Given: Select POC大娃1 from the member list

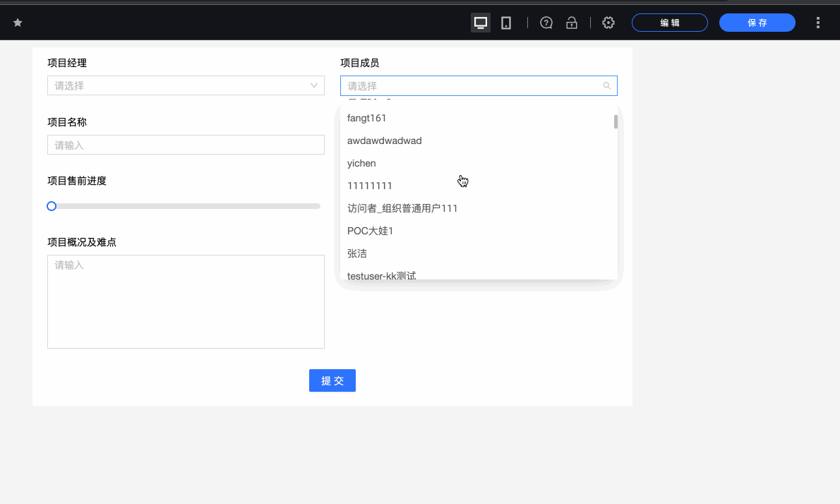Looking at the screenshot, I should coord(479,230).
